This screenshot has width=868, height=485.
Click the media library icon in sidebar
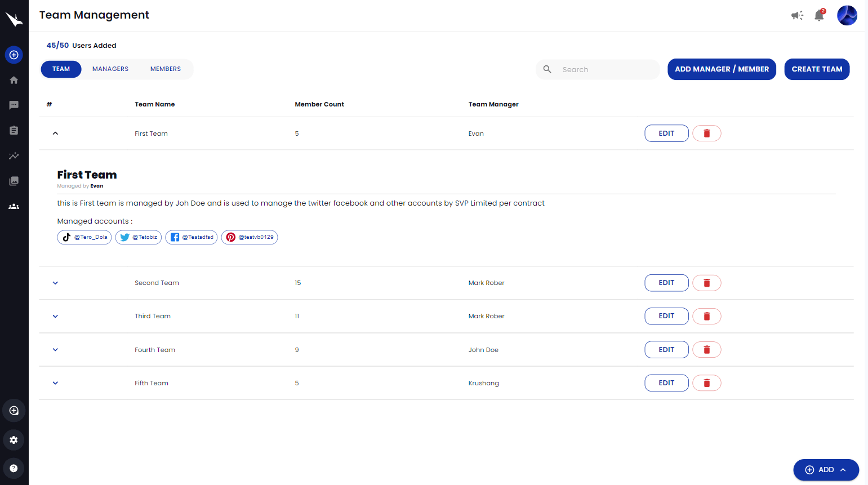(14, 181)
